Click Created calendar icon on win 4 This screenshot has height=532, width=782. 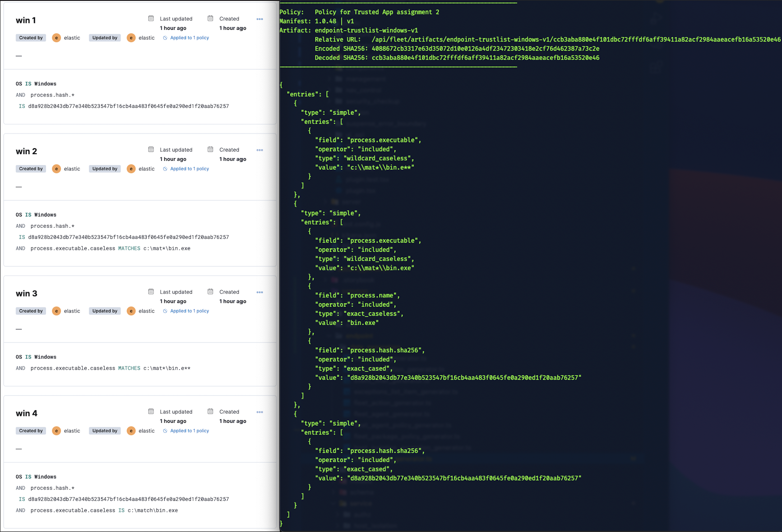tap(210, 411)
